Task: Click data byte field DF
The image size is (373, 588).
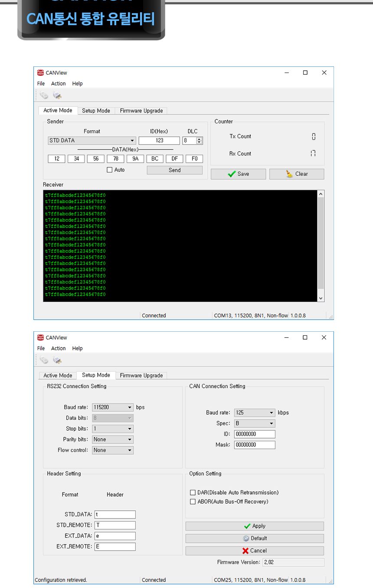Action: pos(174,159)
